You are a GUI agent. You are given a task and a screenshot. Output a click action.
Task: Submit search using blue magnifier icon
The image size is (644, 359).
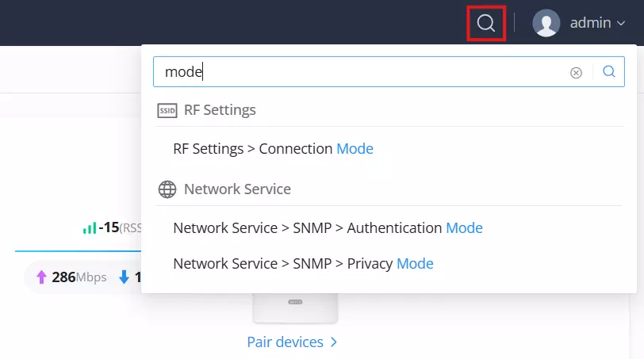coord(608,72)
